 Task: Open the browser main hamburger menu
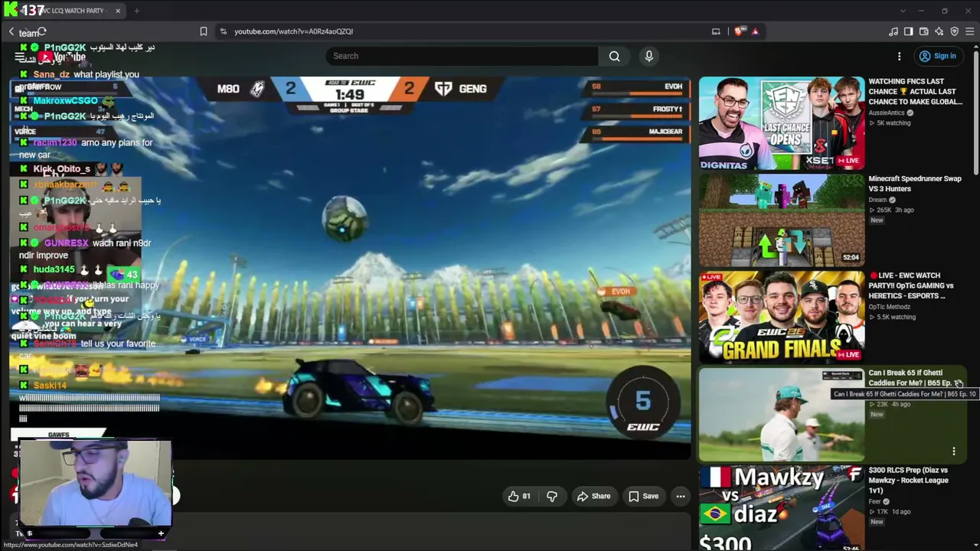click(x=970, y=31)
